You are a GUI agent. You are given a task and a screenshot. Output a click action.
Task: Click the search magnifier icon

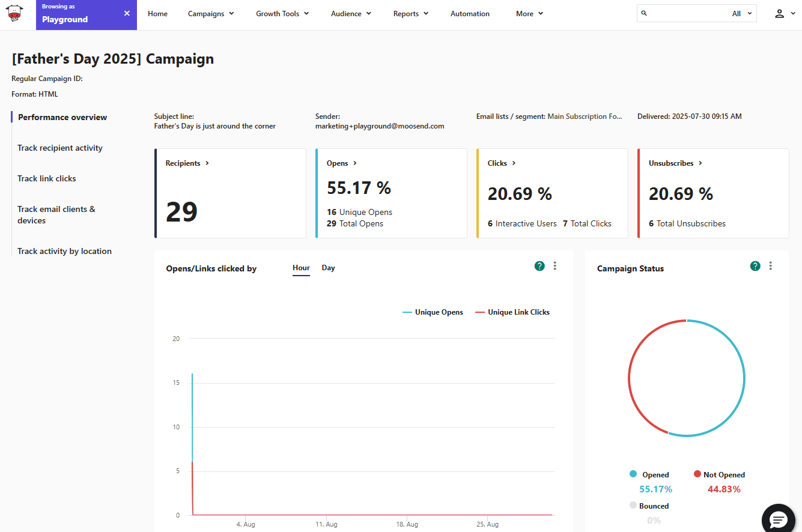tap(644, 13)
